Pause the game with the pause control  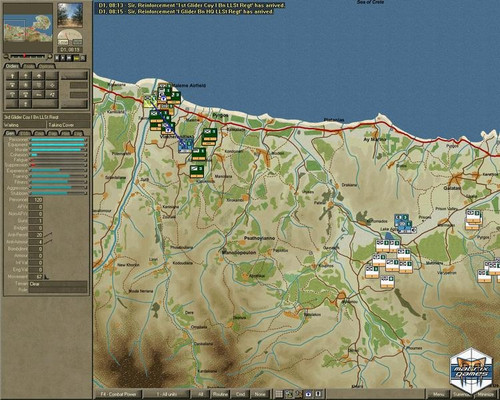(x=57, y=58)
